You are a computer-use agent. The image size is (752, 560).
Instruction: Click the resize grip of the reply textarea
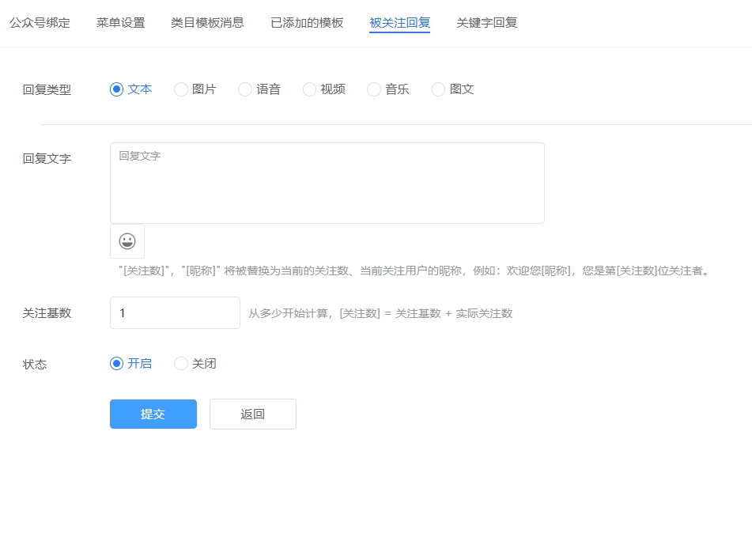[x=542, y=220]
